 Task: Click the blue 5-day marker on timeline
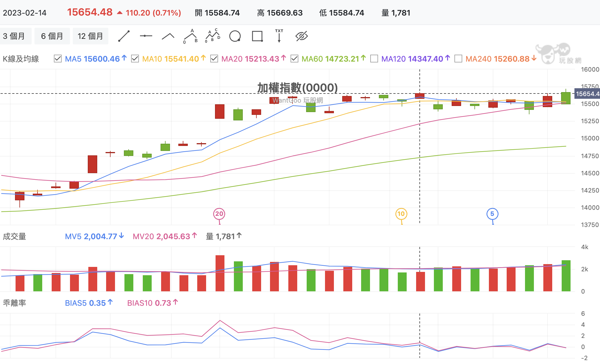pos(492,214)
